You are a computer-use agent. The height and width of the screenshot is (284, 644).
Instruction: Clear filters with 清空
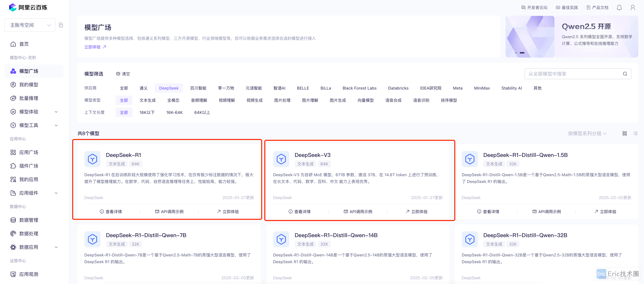tap(123, 74)
